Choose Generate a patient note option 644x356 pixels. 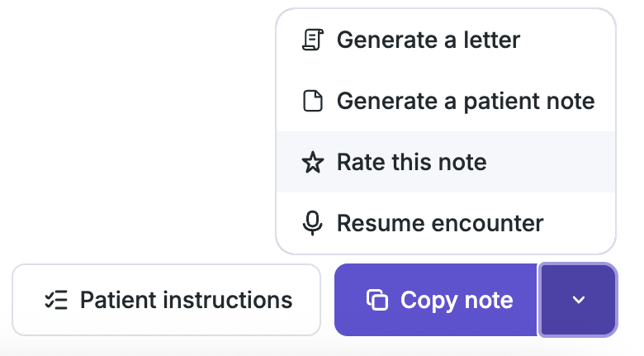tap(446, 101)
